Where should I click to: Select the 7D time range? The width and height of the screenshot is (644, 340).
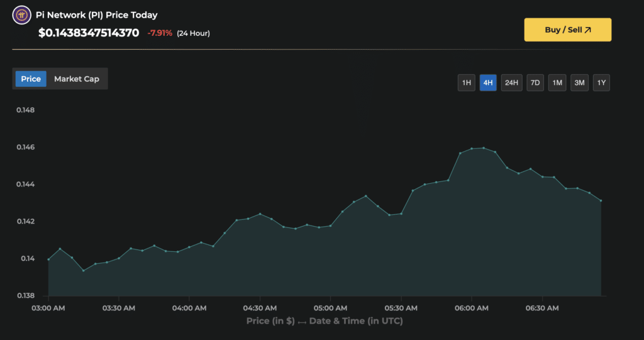click(535, 82)
